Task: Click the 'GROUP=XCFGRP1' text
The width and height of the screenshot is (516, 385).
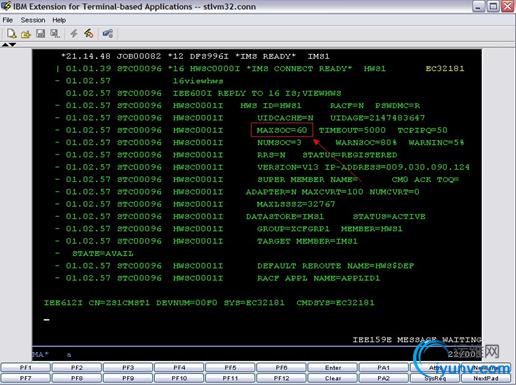Action: point(293,229)
